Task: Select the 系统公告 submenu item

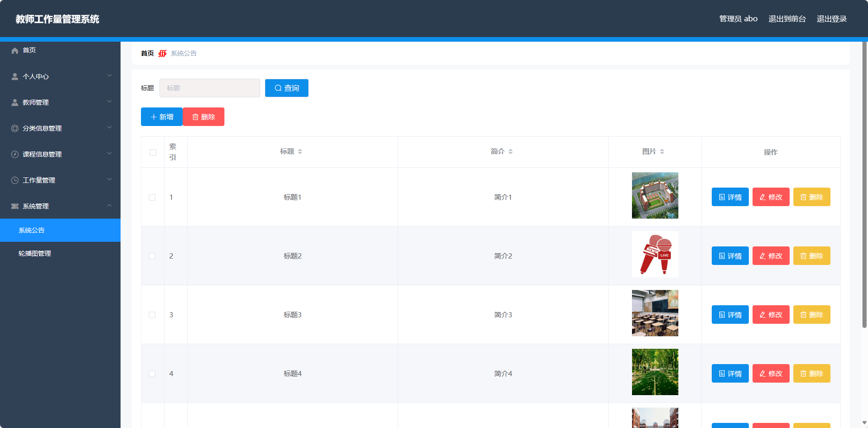Action: pyautogui.click(x=60, y=230)
